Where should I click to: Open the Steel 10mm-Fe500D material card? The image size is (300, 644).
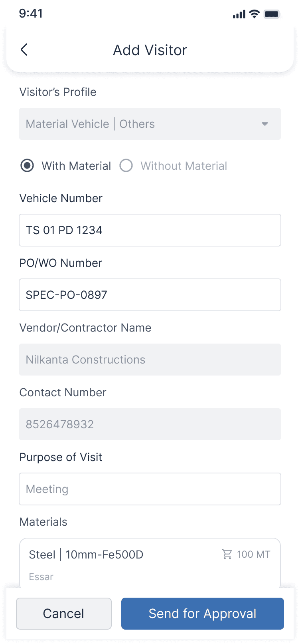(x=150, y=563)
